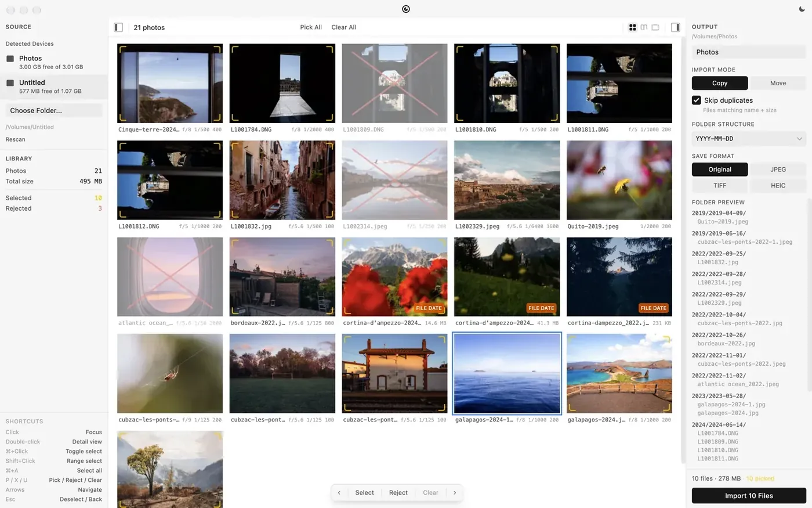The width and height of the screenshot is (812, 508).
Task: Uncheck the Skip duplicates checkbox
Action: coord(697,100)
